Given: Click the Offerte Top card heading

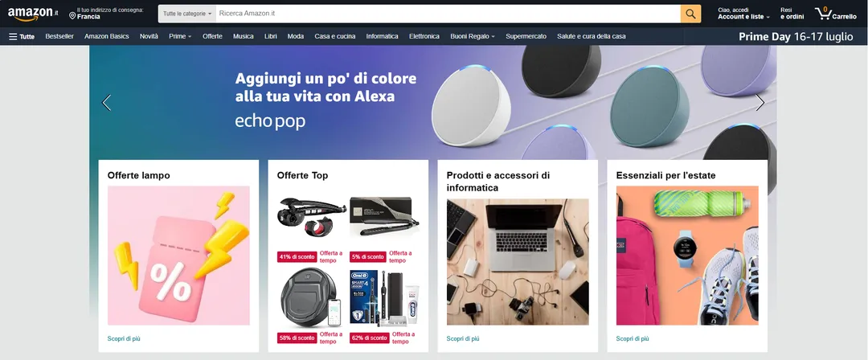Looking at the screenshot, I should coord(302,175).
